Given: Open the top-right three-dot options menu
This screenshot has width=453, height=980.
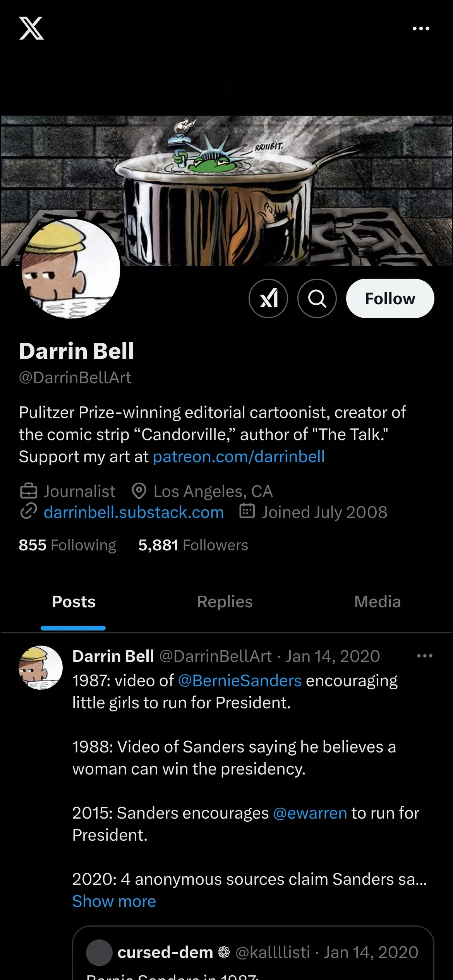Looking at the screenshot, I should (421, 28).
